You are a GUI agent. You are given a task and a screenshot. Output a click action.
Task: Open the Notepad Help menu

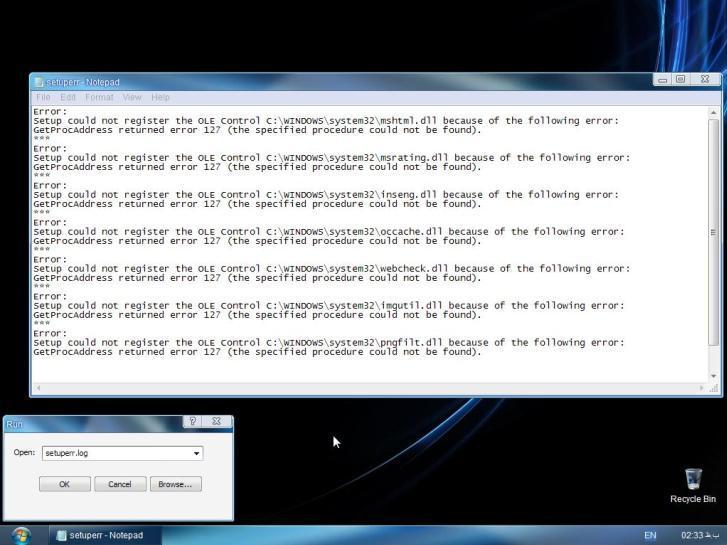coord(160,97)
